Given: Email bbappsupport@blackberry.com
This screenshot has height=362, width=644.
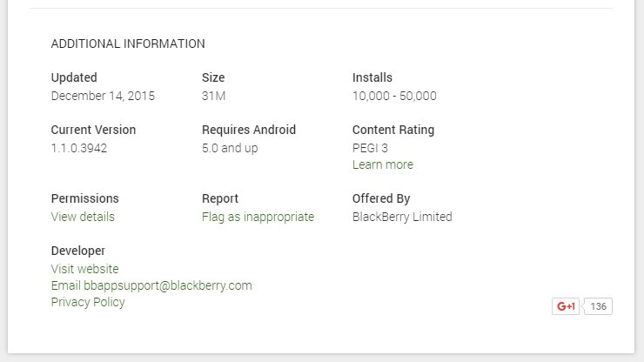Looking at the screenshot, I should pos(151,285).
